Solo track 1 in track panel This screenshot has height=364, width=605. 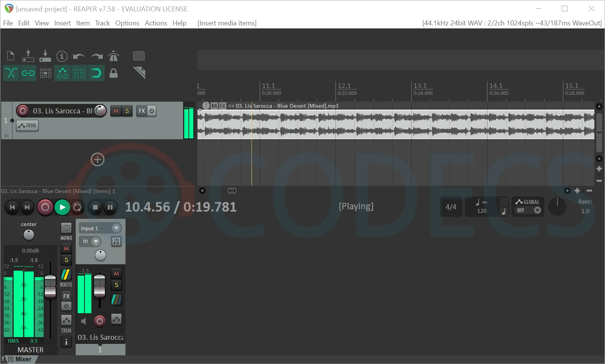(x=127, y=111)
